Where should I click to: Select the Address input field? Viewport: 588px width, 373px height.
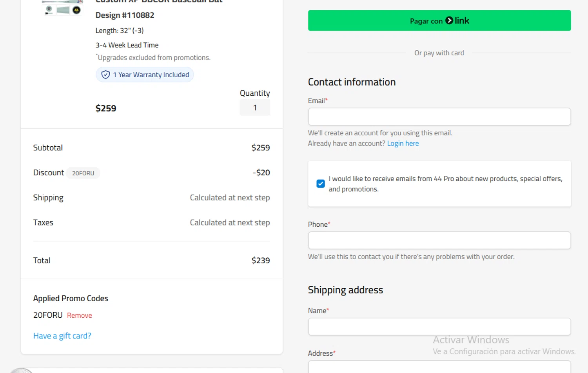coord(439,367)
